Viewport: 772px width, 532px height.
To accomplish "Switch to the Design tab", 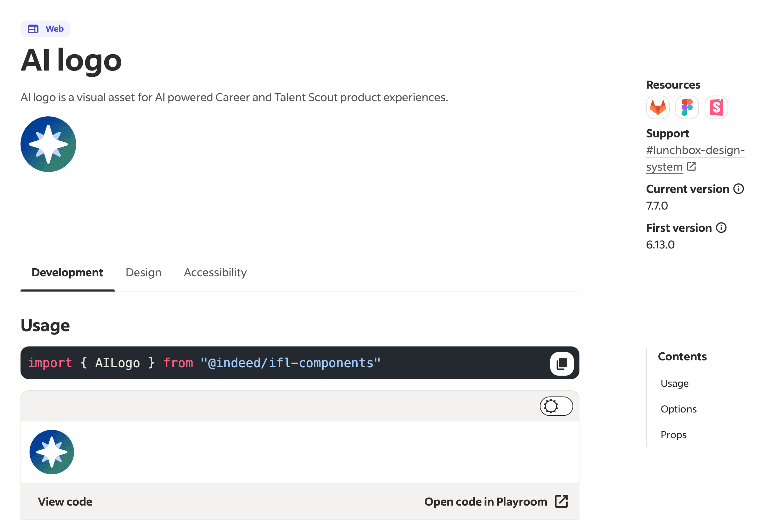I will tap(143, 272).
